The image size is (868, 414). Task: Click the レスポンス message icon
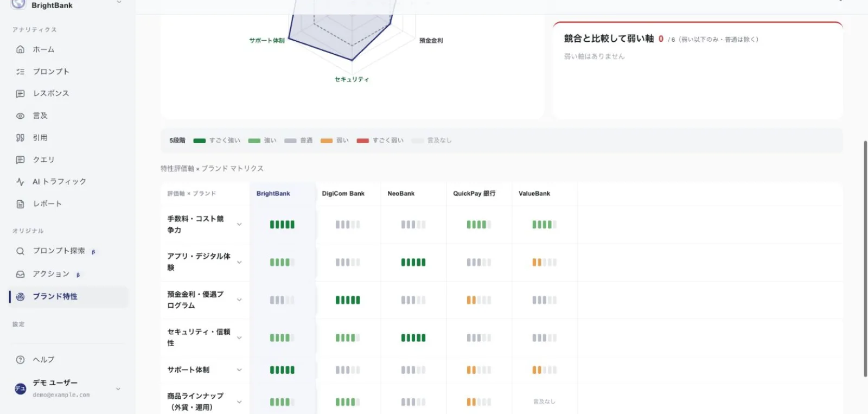click(20, 93)
